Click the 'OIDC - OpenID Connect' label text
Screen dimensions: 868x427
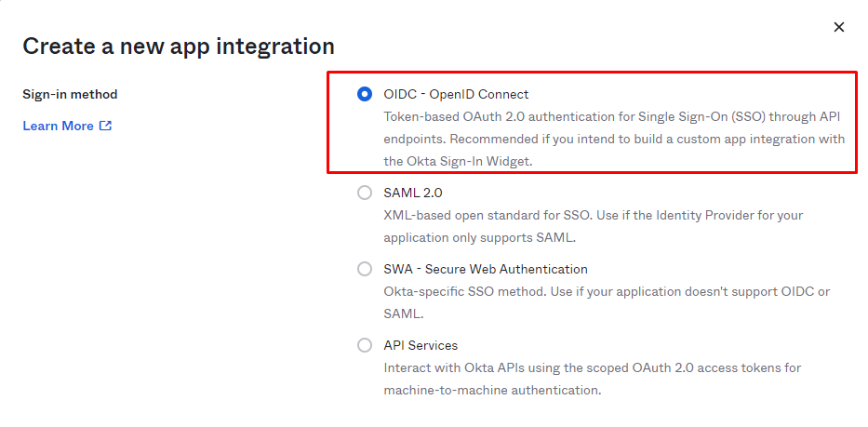point(456,95)
